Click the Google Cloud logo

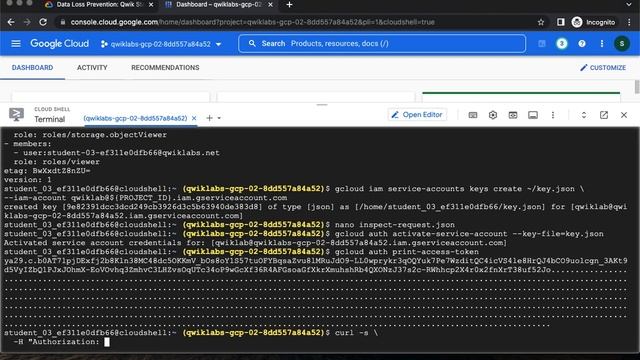click(x=60, y=44)
